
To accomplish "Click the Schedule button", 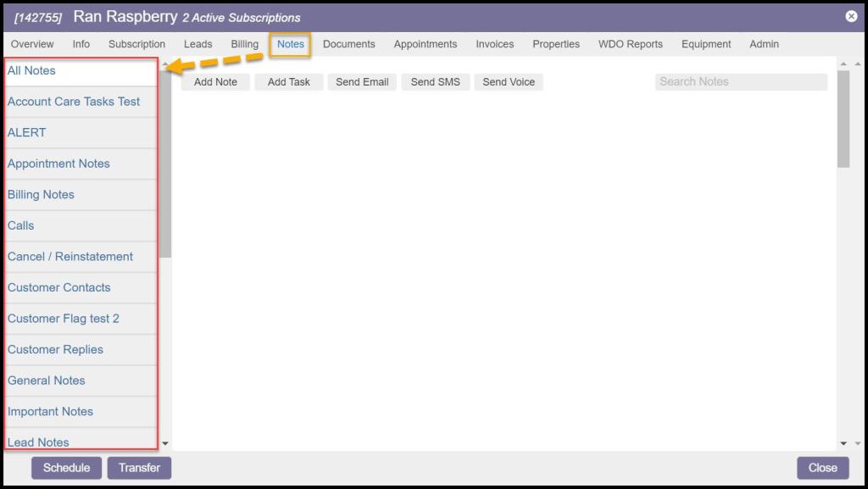I will point(66,468).
